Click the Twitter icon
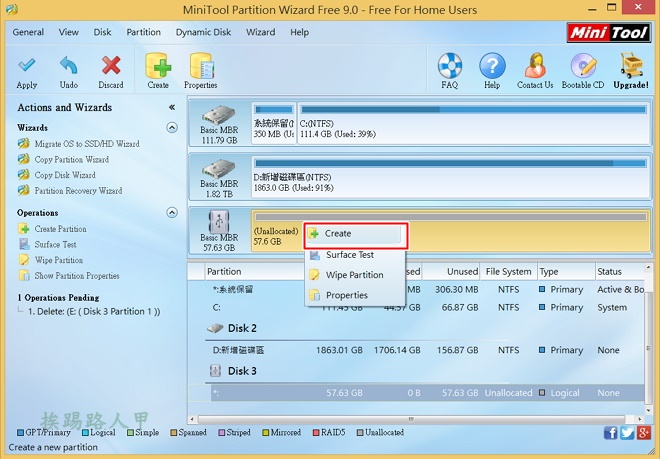The height and width of the screenshot is (459, 660). tap(627, 432)
